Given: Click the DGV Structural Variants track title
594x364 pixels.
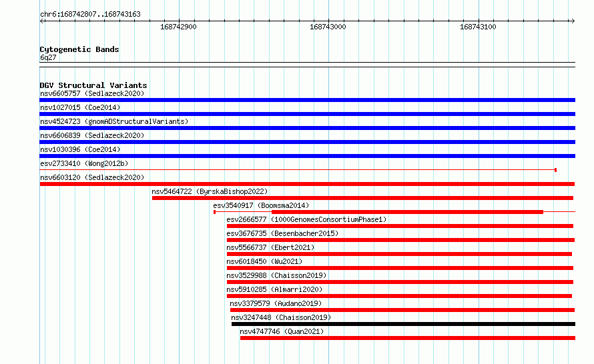Looking at the screenshot, I should click(x=93, y=85).
